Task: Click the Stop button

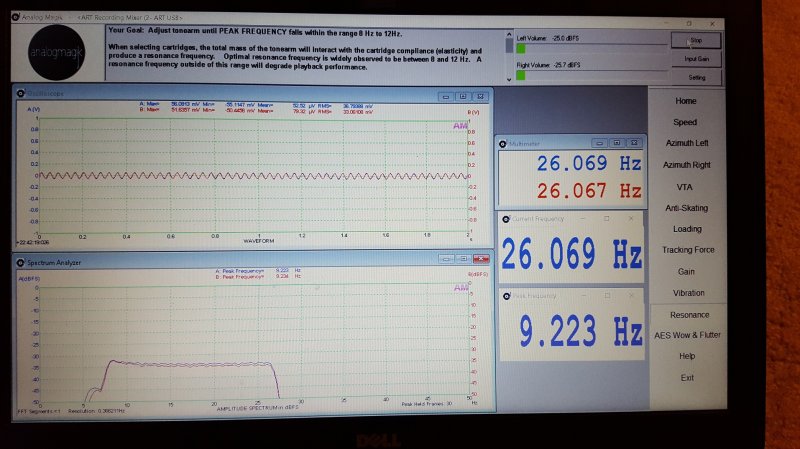Action: tap(696, 40)
